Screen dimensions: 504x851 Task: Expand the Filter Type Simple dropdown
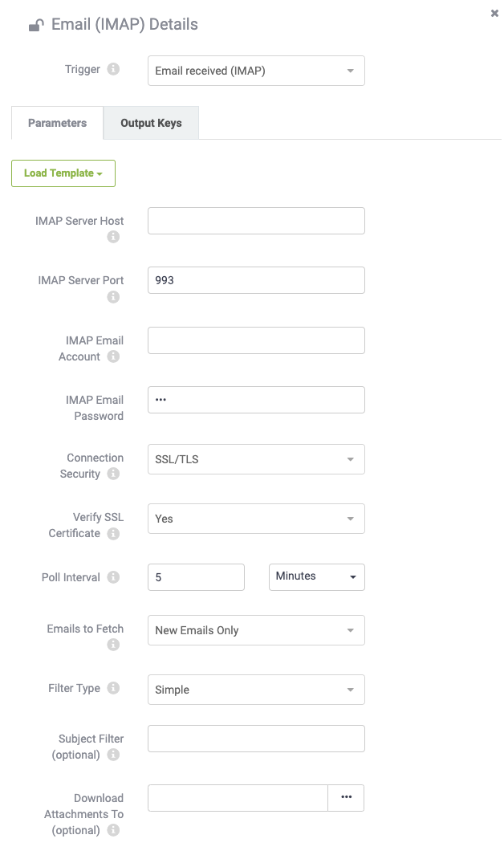coord(256,690)
